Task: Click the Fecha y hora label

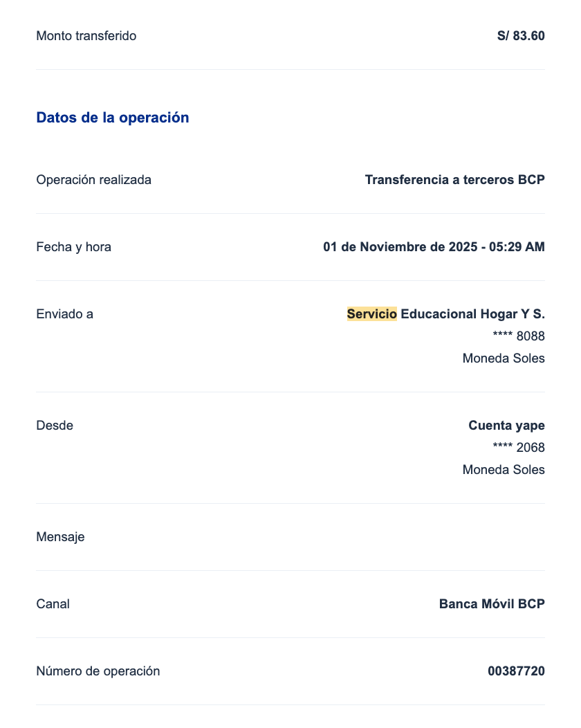Action: (73, 247)
